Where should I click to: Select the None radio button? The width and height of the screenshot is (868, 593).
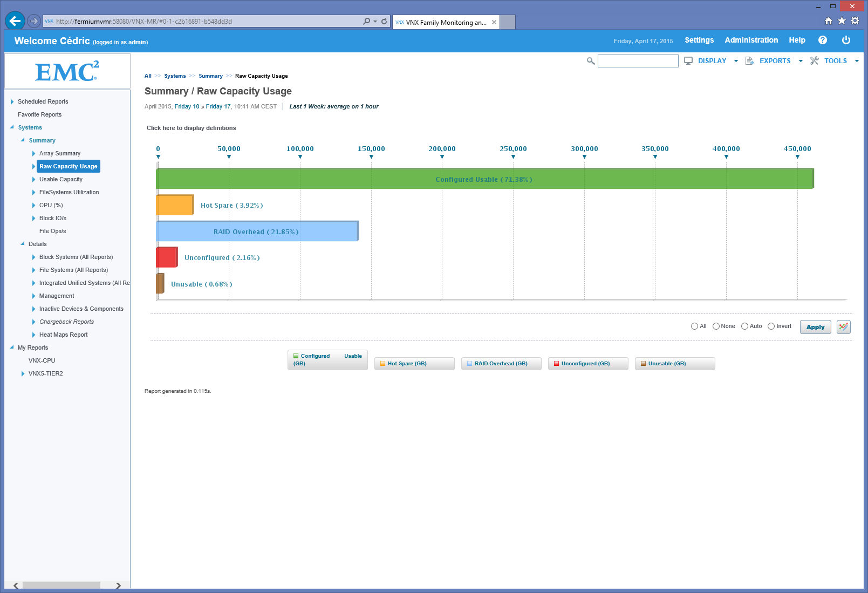pos(716,326)
